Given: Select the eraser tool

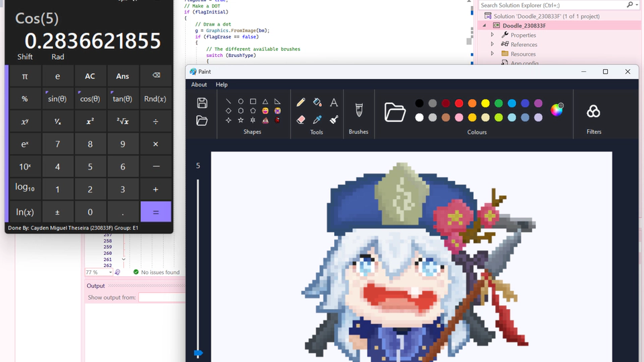Looking at the screenshot, I should 301,119.
